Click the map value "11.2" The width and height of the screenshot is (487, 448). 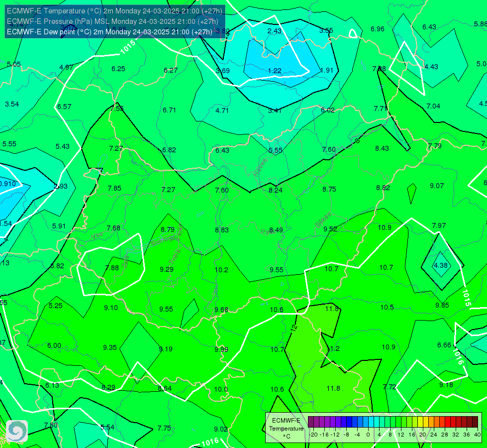333,349
